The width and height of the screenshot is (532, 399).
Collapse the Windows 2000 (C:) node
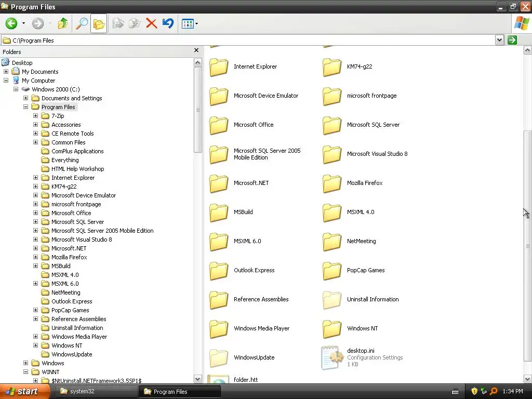16,89
